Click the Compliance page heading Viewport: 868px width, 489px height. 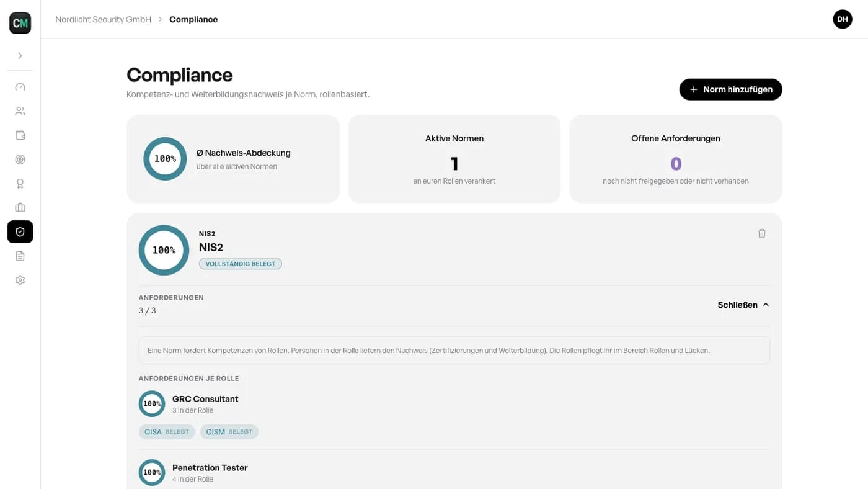pos(180,74)
